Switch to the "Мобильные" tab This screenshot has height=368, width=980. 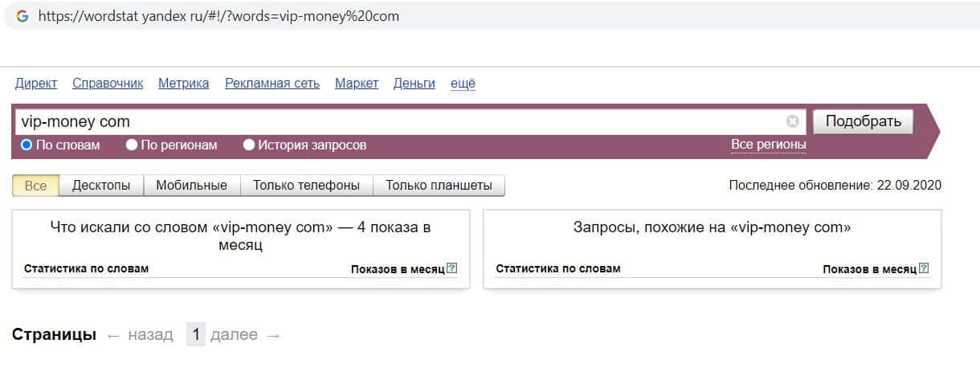[191, 186]
